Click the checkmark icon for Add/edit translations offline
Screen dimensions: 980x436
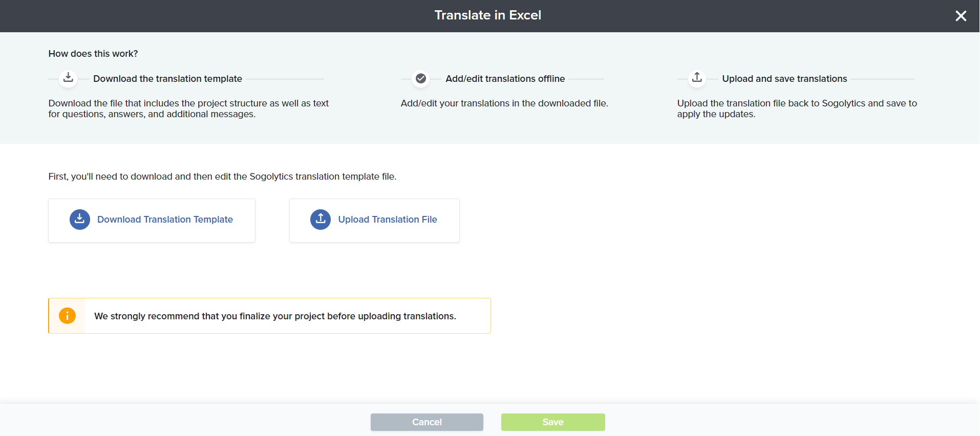[420, 78]
